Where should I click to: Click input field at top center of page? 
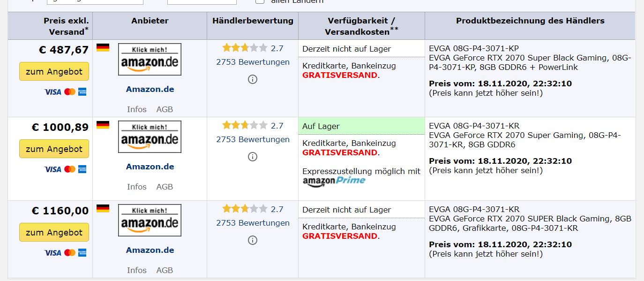point(202,1)
